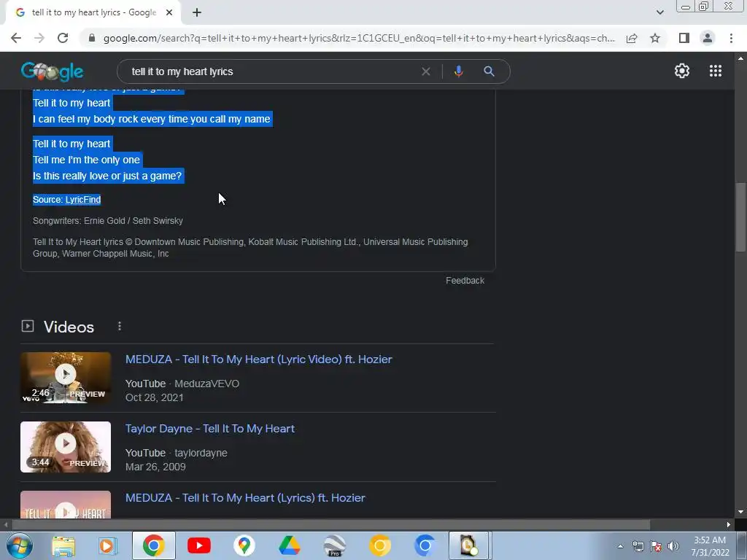Play the Taylor Dayne video thumbnail
Screen dimensions: 747x560
pyautogui.click(x=66, y=447)
